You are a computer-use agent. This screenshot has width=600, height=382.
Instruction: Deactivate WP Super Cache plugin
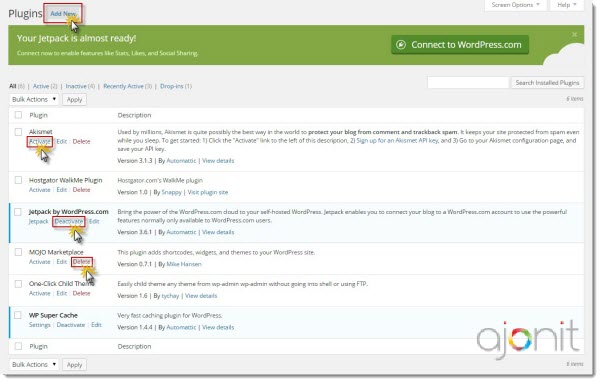(71, 325)
